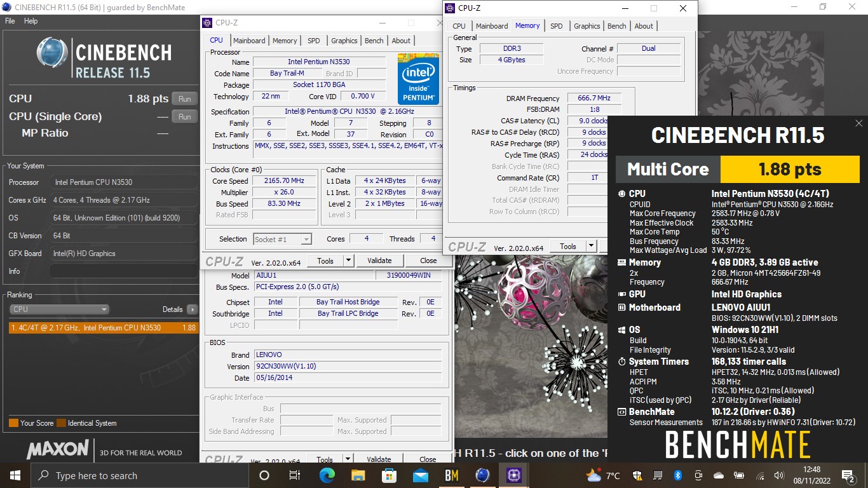Viewport: 868px width, 488px height.
Task: Open the notification center with 2 alerts
Action: pyautogui.click(x=848, y=475)
